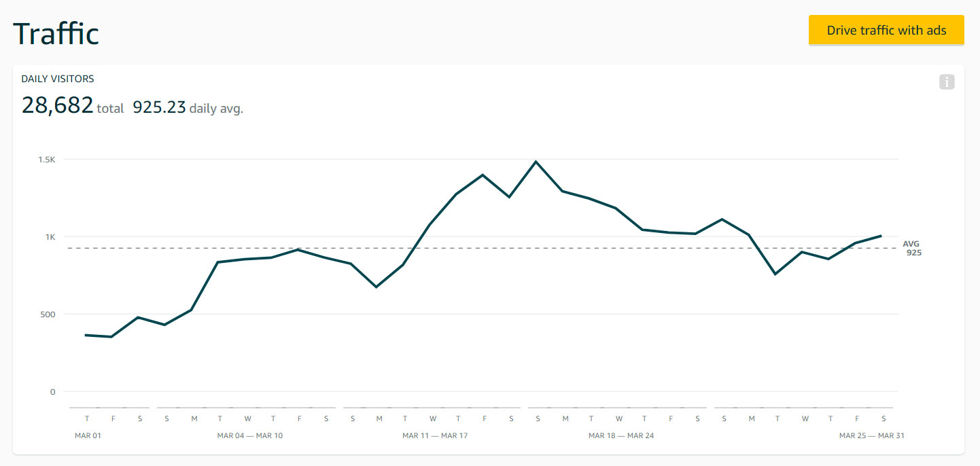This screenshot has height=466, width=980.
Task: Click the Traffic page heading
Action: [56, 33]
